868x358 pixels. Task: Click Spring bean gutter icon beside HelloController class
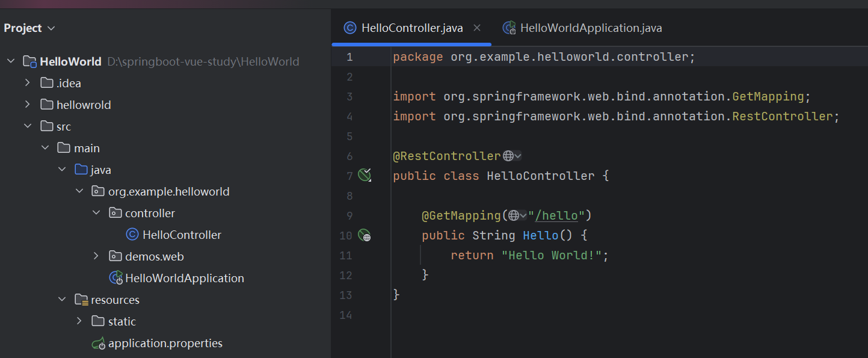(x=365, y=175)
